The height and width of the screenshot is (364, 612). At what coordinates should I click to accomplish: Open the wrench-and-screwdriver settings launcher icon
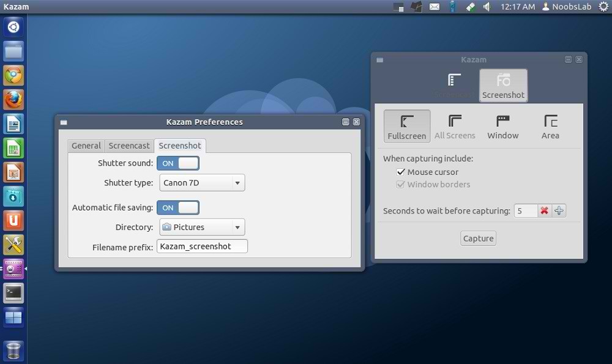pos(13,245)
